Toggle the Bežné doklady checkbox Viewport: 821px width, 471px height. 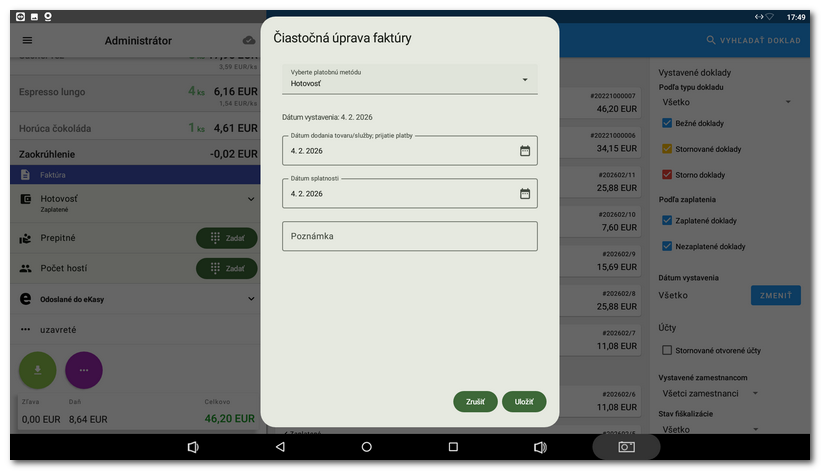667,123
